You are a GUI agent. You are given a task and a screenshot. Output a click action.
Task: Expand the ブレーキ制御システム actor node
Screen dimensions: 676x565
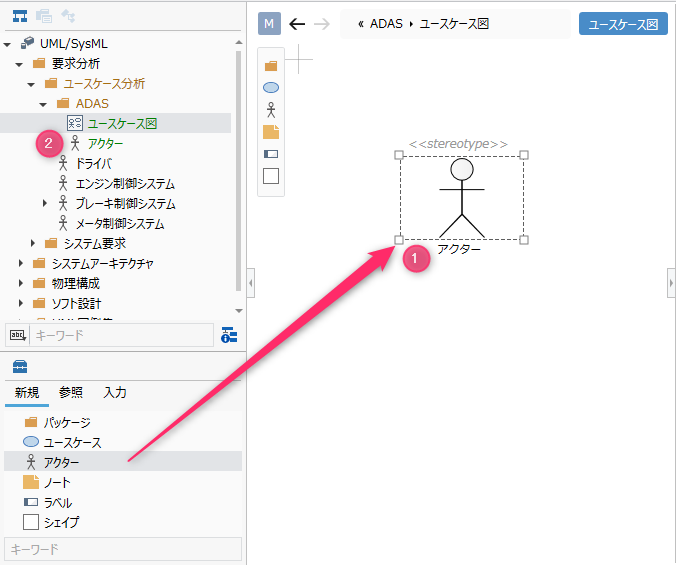tap(44, 203)
